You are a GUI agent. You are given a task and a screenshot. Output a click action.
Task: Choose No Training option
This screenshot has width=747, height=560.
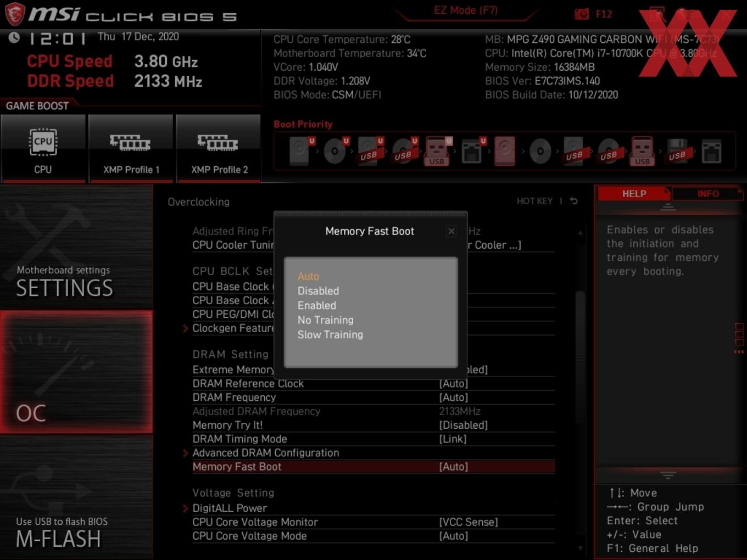325,320
